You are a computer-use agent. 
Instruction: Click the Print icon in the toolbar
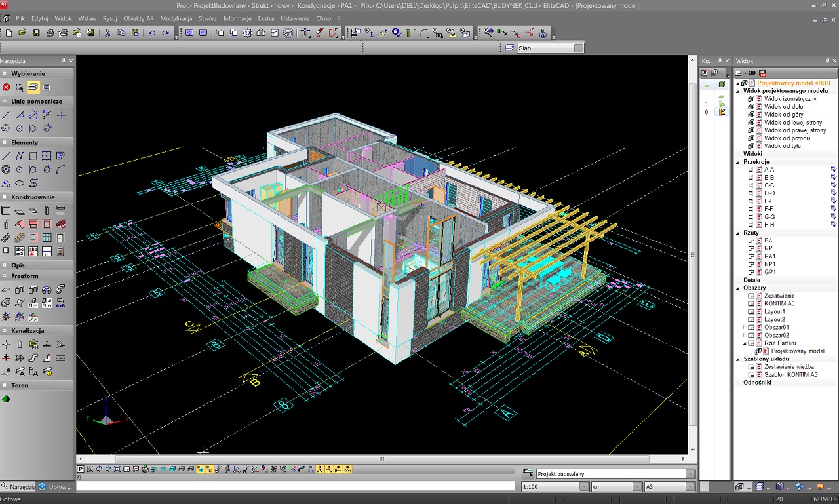pyautogui.click(x=50, y=33)
